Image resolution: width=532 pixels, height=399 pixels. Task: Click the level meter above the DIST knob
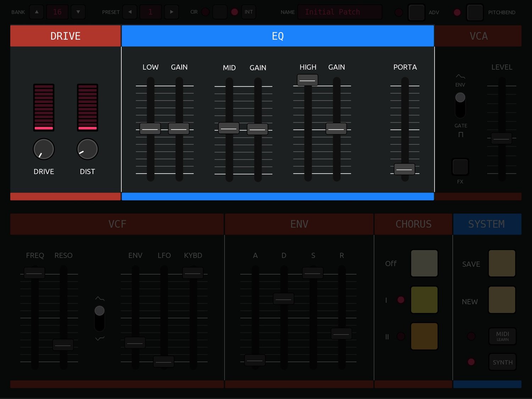(88, 108)
